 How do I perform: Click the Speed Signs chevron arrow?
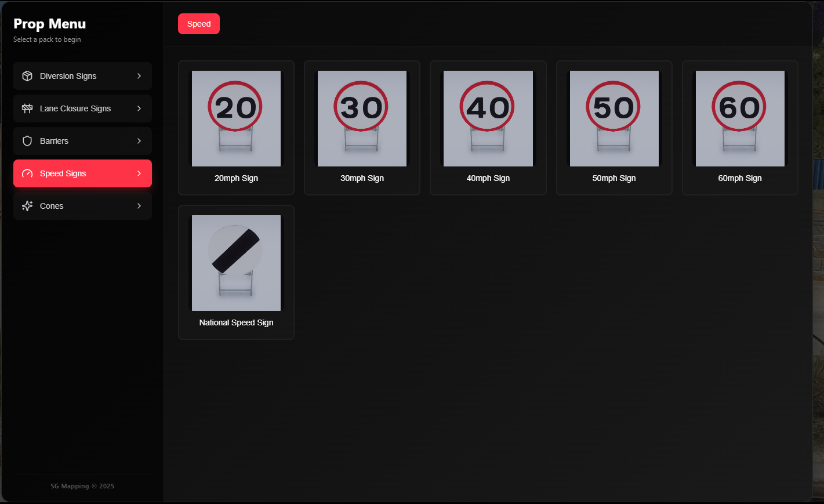(x=139, y=173)
